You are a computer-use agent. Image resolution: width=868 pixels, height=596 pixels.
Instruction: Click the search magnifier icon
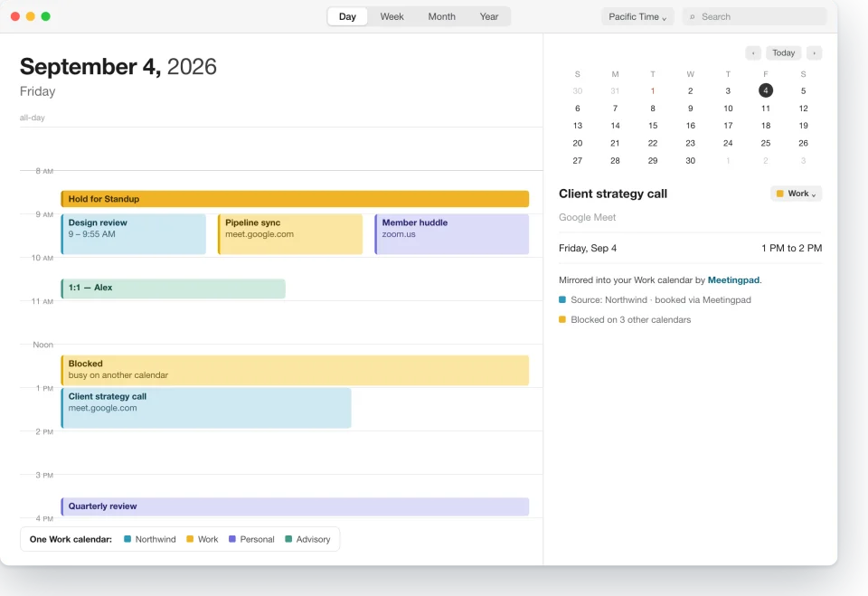tap(692, 17)
